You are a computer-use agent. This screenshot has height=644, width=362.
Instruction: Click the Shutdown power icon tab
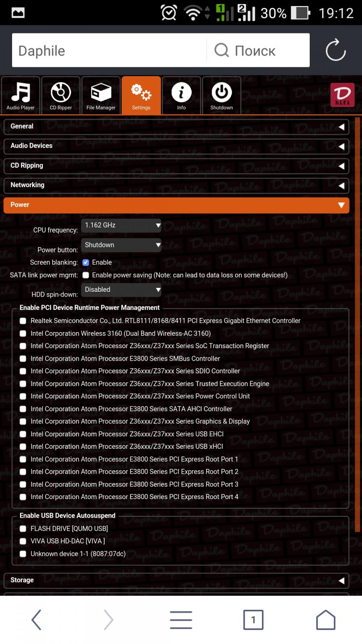coord(222,95)
